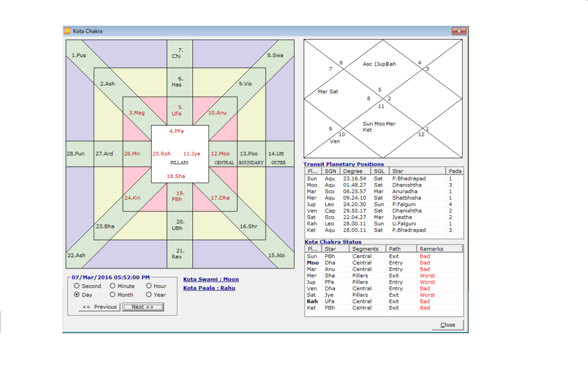Click the 24.Kri nakshatra cell
588x368 pixels.
133,198
